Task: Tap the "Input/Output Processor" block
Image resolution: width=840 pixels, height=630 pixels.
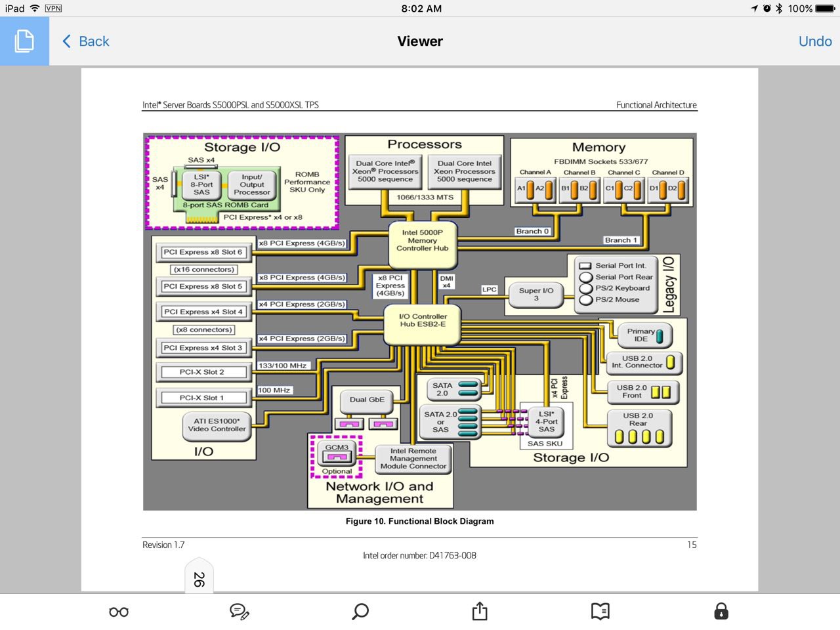Action: pyautogui.click(x=252, y=184)
